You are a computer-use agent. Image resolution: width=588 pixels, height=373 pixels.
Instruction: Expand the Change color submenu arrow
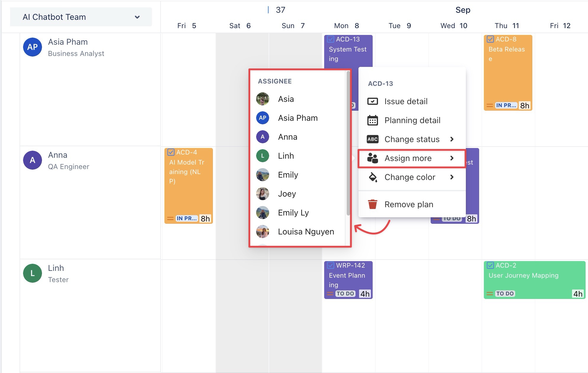pyautogui.click(x=452, y=177)
